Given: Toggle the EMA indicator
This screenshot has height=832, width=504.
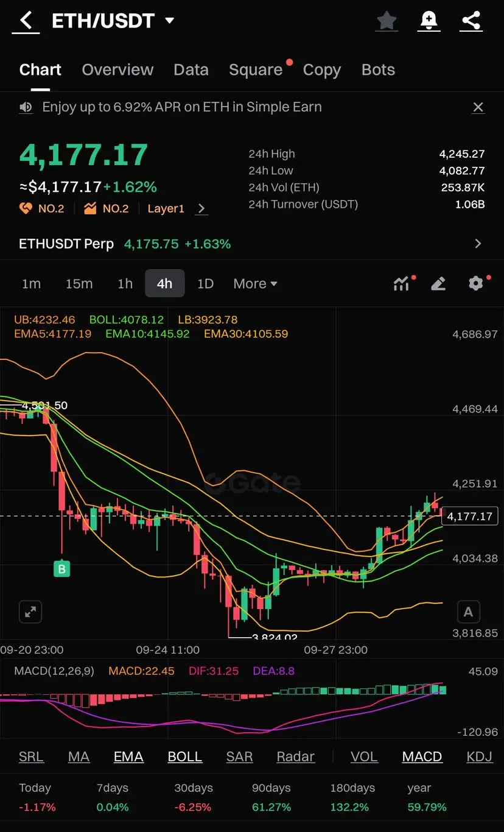Looking at the screenshot, I should click(128, 757).
